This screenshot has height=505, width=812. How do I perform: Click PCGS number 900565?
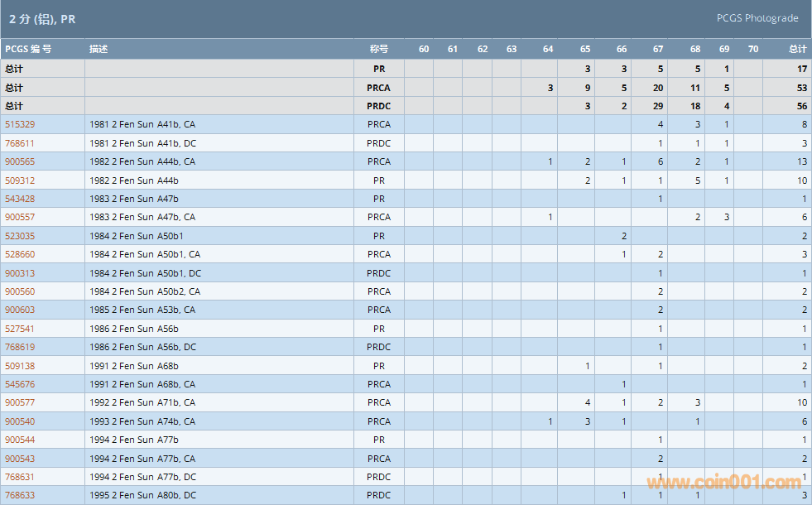[x=20, y=161]
